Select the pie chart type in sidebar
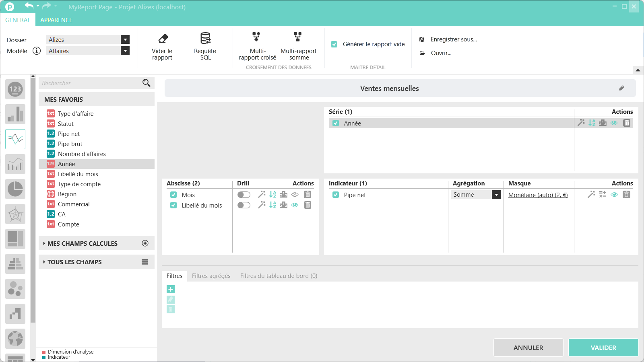 [15, 189]
